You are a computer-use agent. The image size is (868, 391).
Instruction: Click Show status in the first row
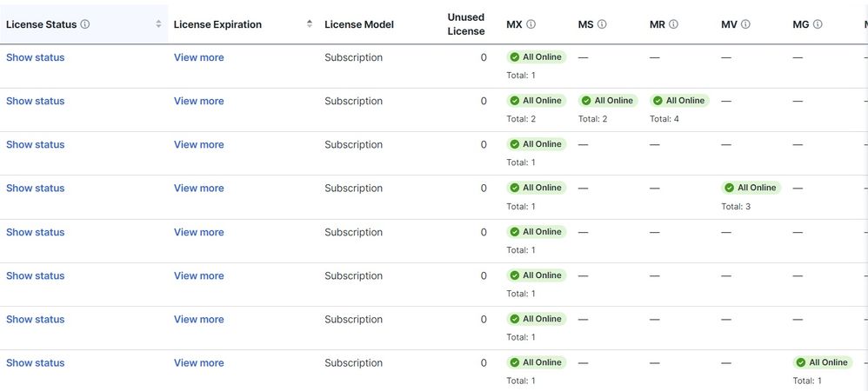pyautogui.click(x=36, y=57)
